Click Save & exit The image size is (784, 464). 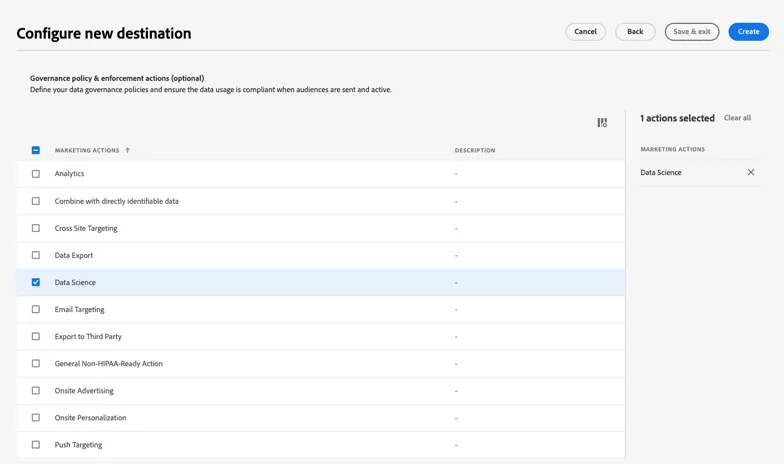click(x=692, y=32)
